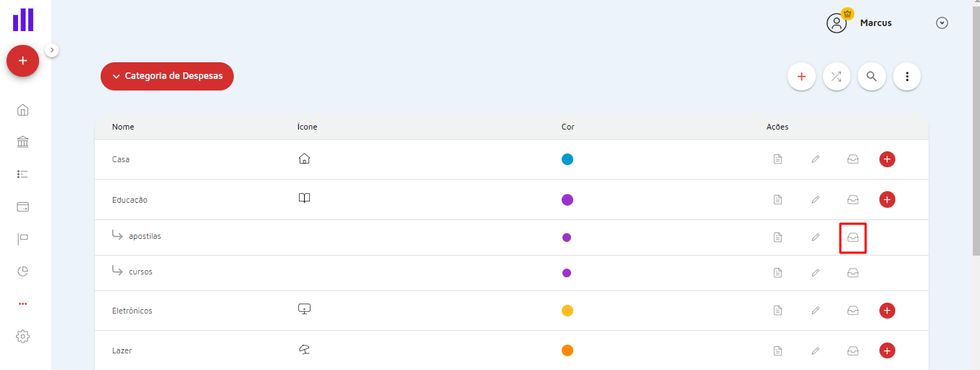
Task: Open the bank accounts icon in sidebar
Action: tap(22, 142)
